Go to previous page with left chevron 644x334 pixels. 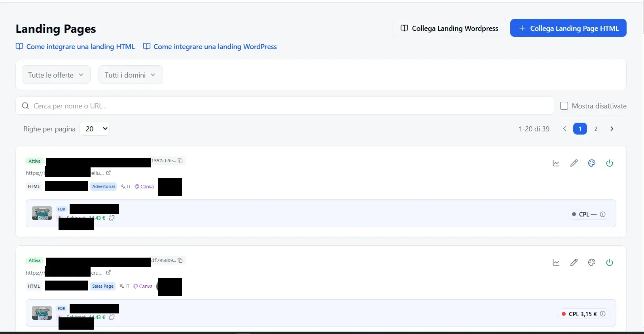point(564,129)
